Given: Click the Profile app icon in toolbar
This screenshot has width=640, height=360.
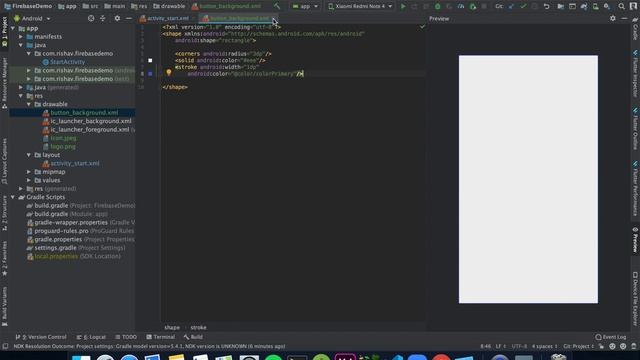Looking at the screenshot, I should click(461, 6).
